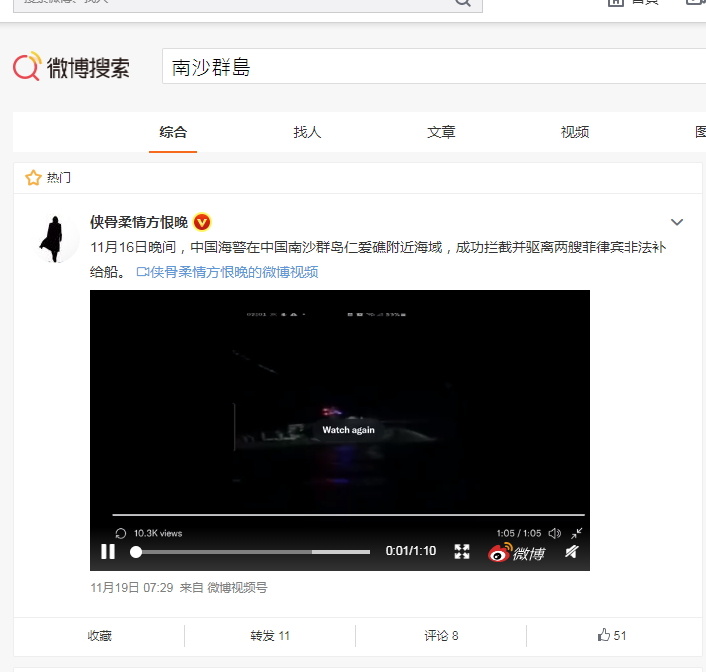
Task: Open the 微博视频号 source link
Action: pos(237,588)
